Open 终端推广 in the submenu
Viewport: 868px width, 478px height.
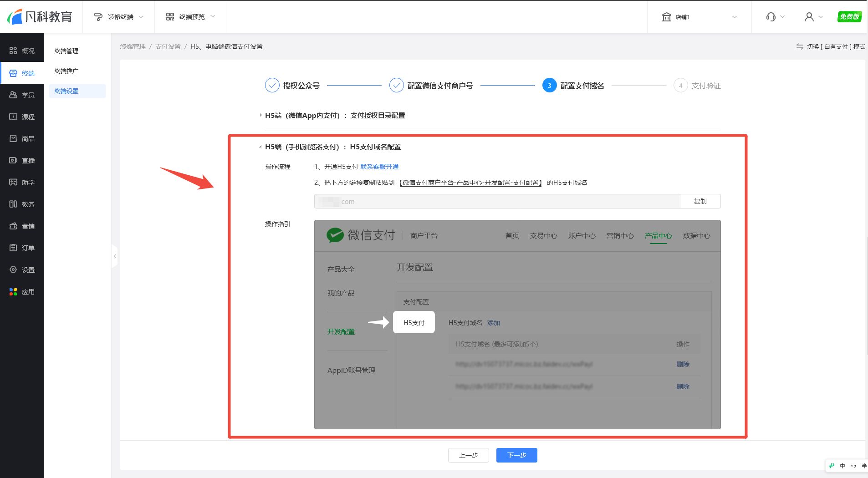[66, 71]
